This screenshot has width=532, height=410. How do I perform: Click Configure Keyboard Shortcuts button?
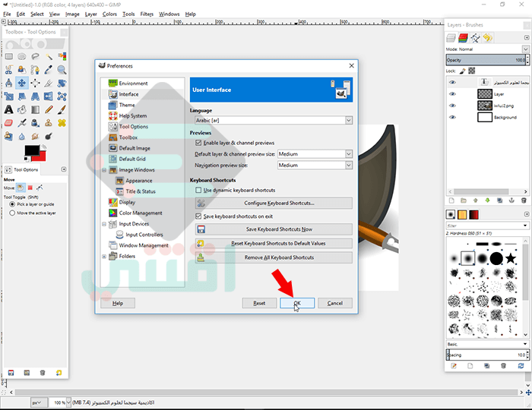(274, 203)
